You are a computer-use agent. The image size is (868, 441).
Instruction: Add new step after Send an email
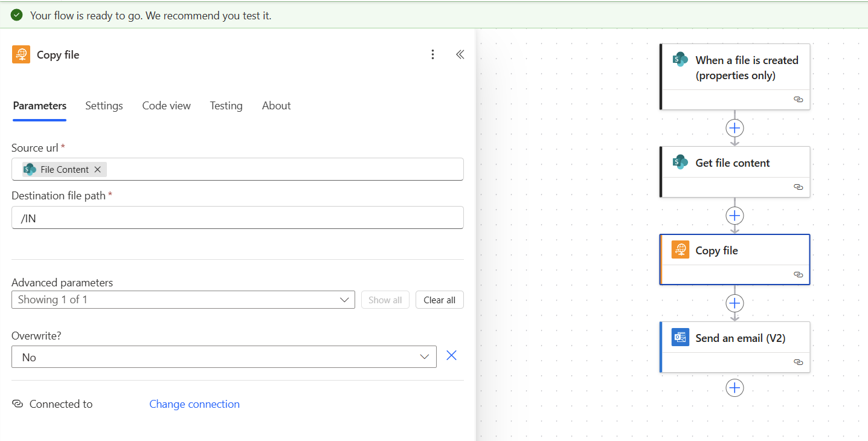click(735, 388)
